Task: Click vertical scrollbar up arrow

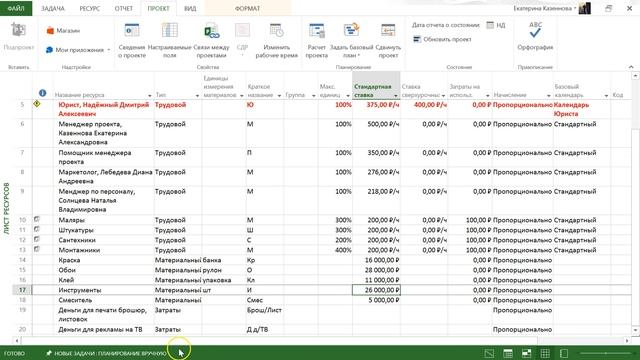Action: click(635, 76)
